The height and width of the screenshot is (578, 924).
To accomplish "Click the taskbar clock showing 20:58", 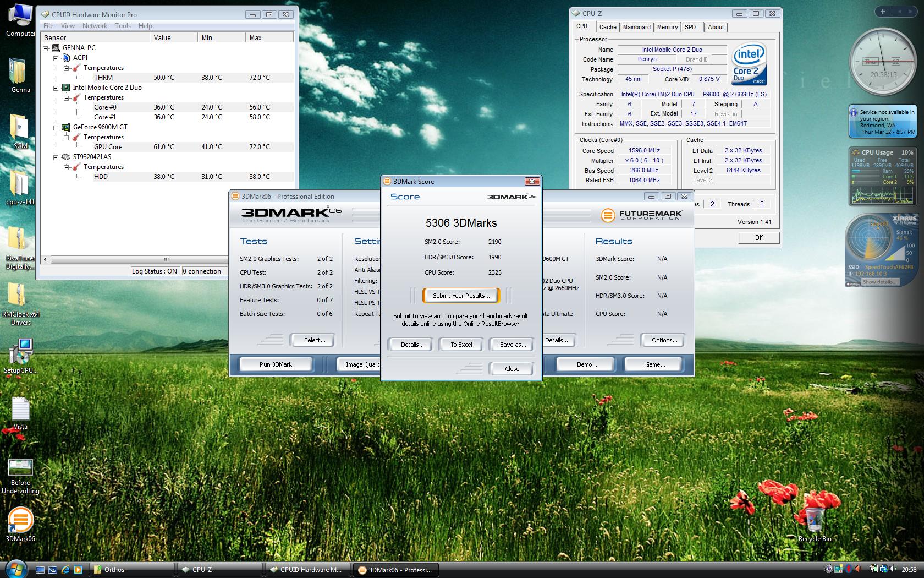I will (909, 570).
